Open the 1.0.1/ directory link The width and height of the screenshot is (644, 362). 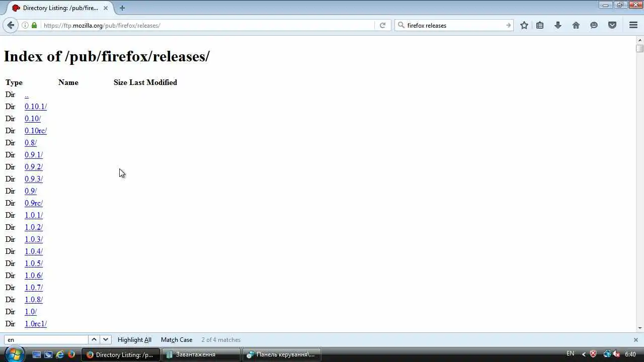pos(34,215)
